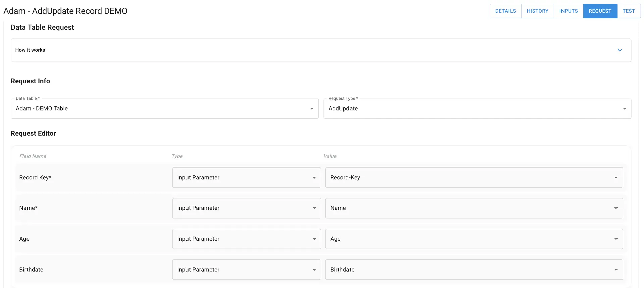Click Name row type dropdown arrow

[314, 208]
